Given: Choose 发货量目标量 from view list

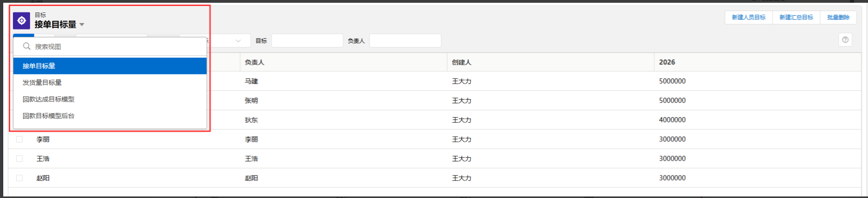Looking at the screenshot, I should click(x=42, y=83).
